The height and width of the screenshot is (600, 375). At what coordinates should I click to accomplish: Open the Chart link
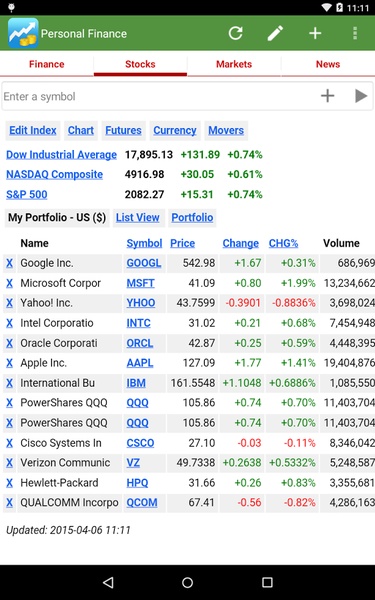pyautogui.click(x=81, y=130)
